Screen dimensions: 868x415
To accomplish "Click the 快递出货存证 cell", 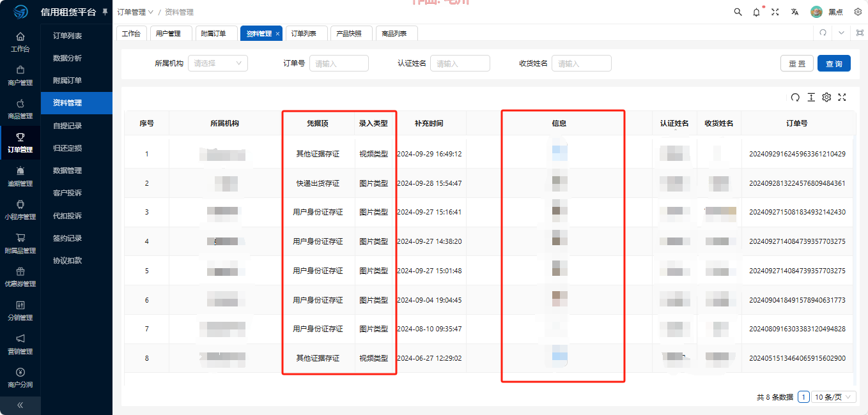I will pyautogui.click(x=318, y=183).
